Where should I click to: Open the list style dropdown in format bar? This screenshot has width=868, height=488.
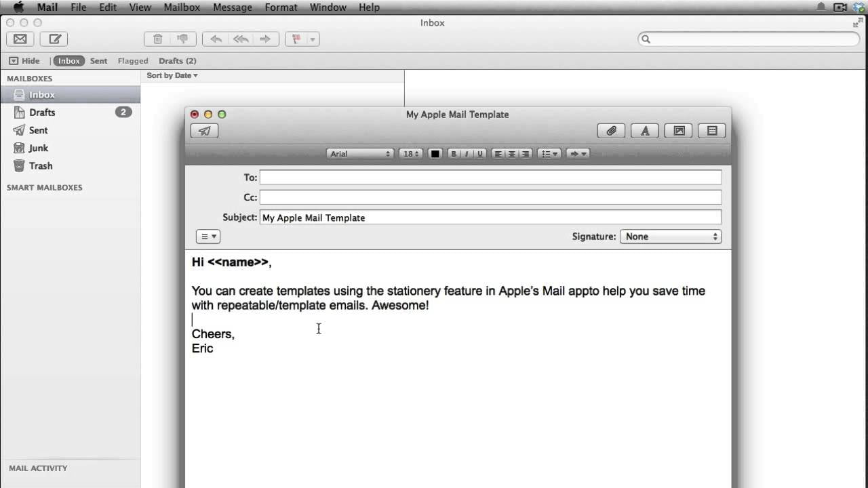(x=548, y=154)
